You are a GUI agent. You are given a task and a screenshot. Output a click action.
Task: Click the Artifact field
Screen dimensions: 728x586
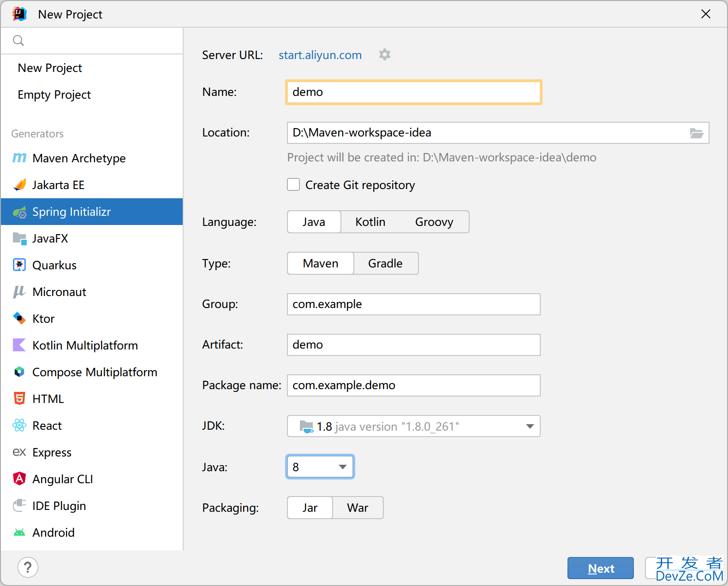413,345
